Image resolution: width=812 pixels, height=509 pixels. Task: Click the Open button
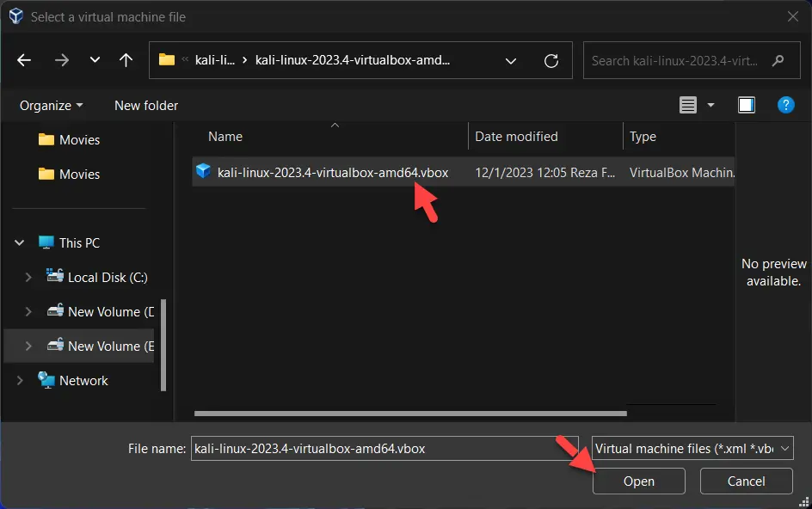(x=638, y=481)
